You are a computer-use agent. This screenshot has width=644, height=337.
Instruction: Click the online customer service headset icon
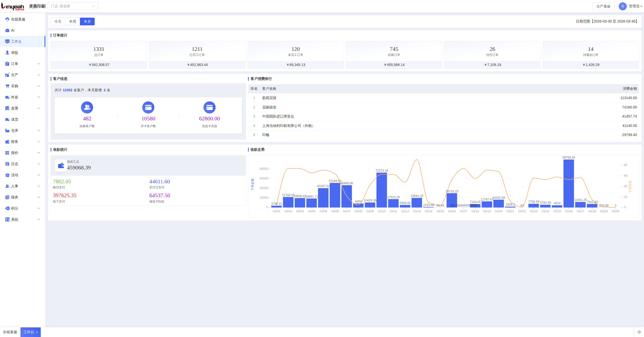(7, 19)
